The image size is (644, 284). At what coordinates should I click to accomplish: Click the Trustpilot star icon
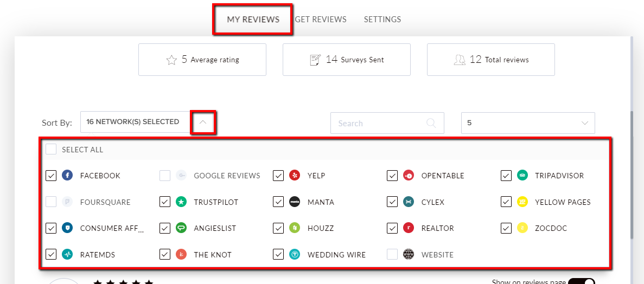181,202
